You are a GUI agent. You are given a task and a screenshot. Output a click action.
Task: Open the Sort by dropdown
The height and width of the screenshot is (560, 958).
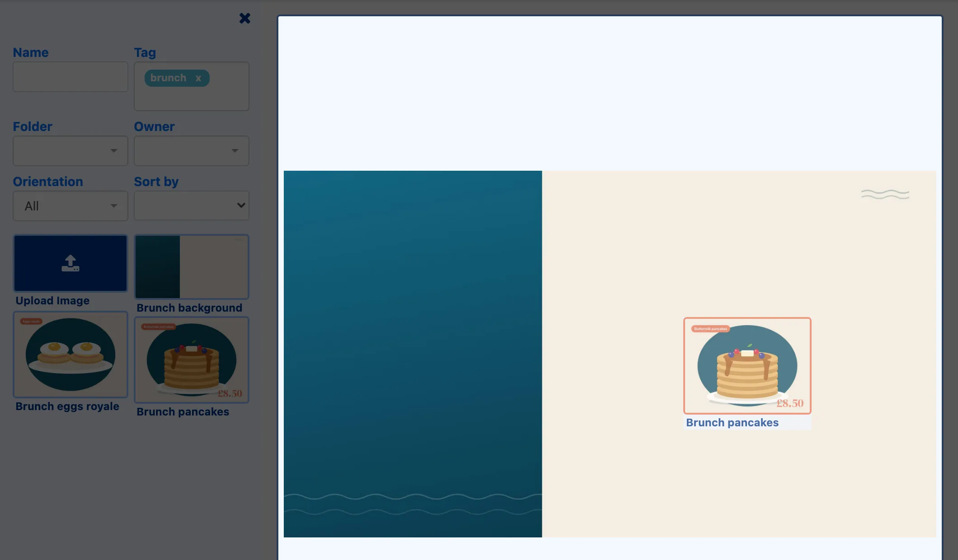(x=192, y=205)
